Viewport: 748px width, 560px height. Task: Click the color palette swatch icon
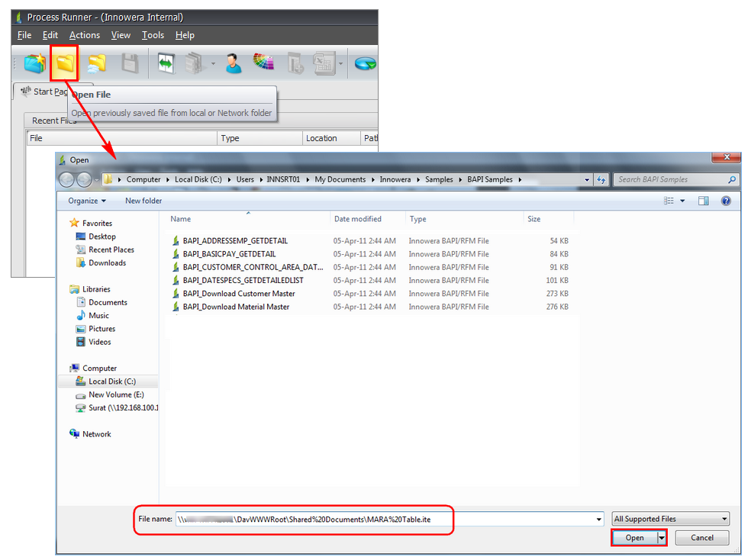tap(263, 63)
